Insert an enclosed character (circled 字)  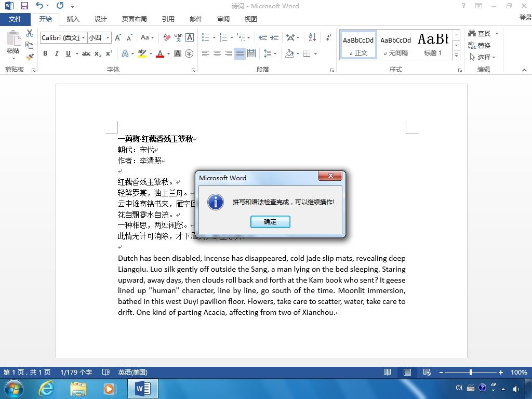tap(189, 54)
